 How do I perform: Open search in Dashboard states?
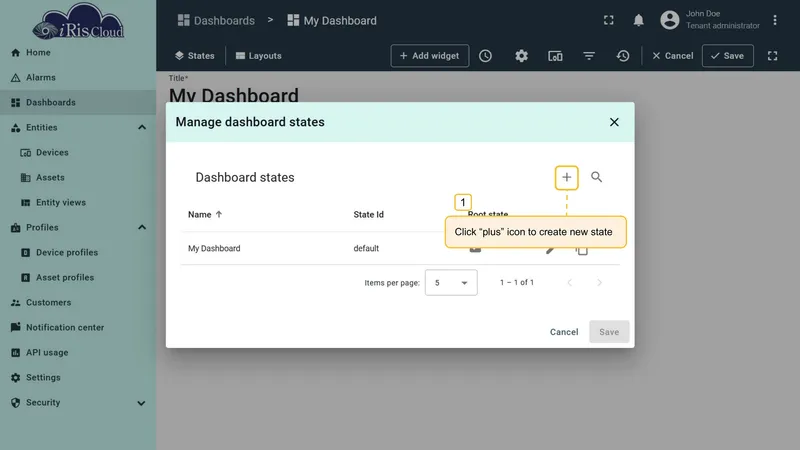click(x=596, y=177)
